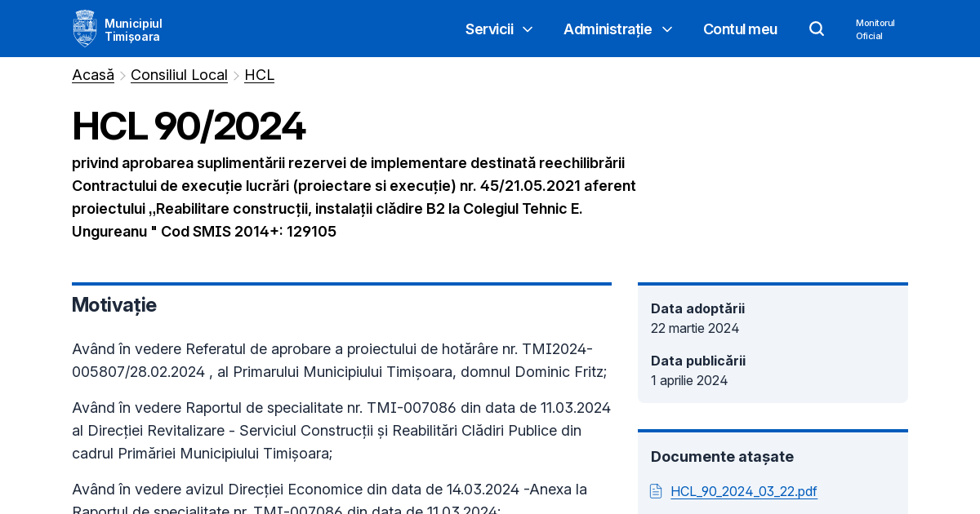The width and height of the screenshot is (980, 514).
Task: Open Consiliul Local breadcrumb link
Action: [179, 75]
